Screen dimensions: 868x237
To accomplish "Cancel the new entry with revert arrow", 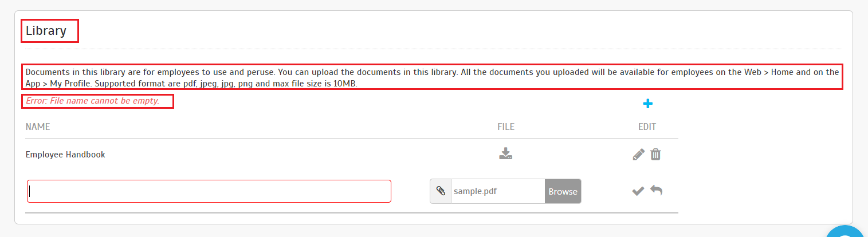I will [x=657, y=191].
